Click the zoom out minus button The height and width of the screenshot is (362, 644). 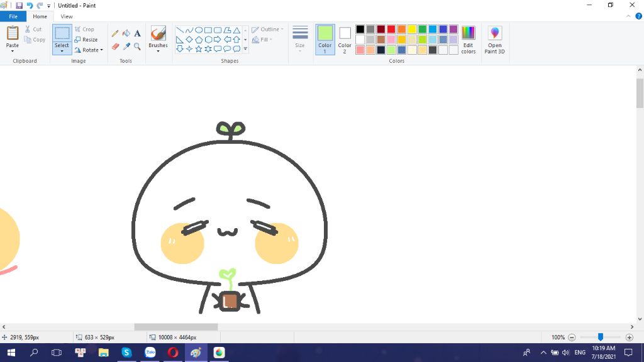(x=572, y=337)
